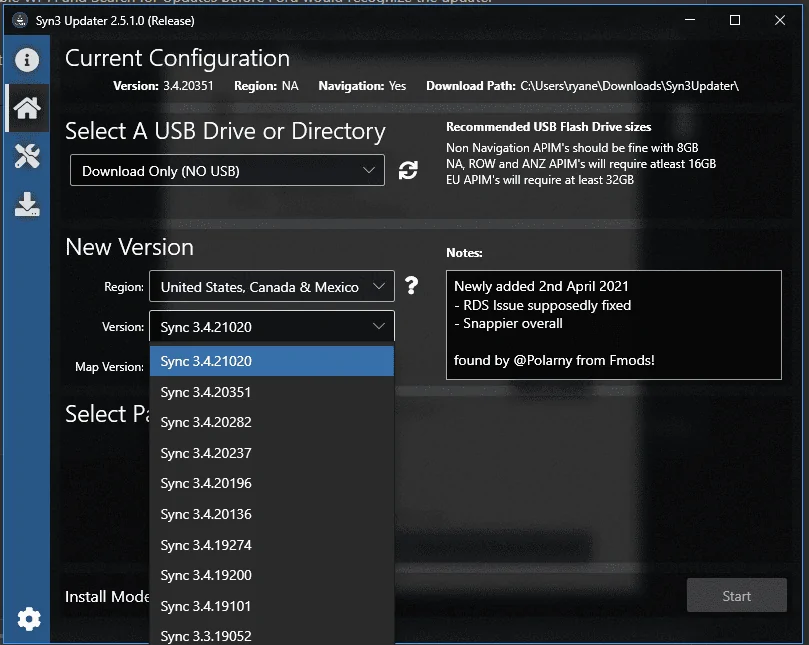Maximize the Syn3 Updater window
The height and width of the screenshot is (645, 809).
tap(735, 20)
